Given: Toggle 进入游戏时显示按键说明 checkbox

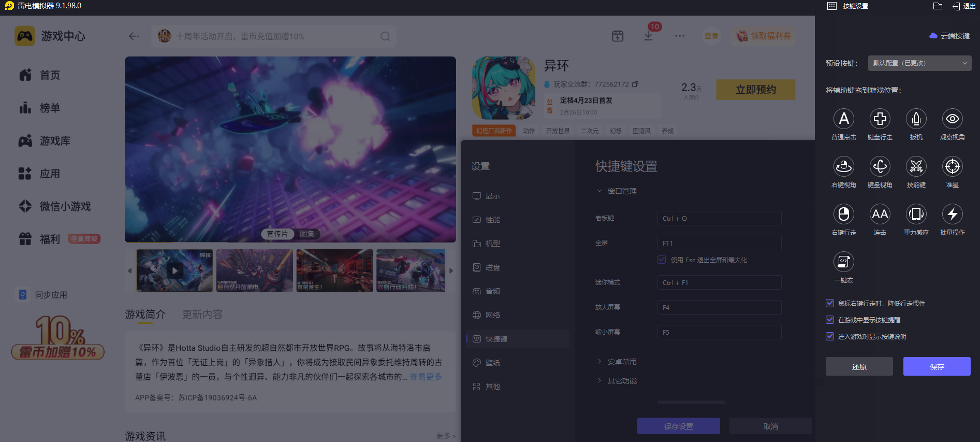Looking at the screenshot, I should (x=830, y=336).
